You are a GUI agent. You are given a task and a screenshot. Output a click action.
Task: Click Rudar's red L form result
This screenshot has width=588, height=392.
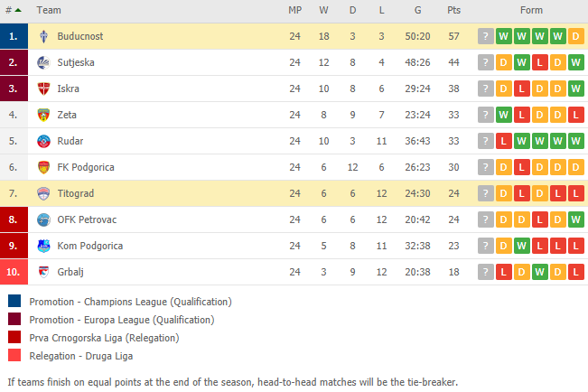(x=504, y=142)
